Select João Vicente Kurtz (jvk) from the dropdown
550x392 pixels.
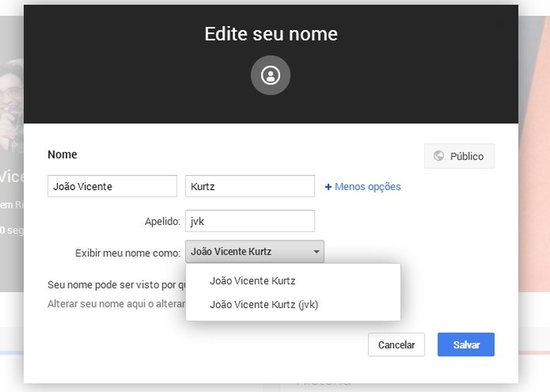[264, 305]
